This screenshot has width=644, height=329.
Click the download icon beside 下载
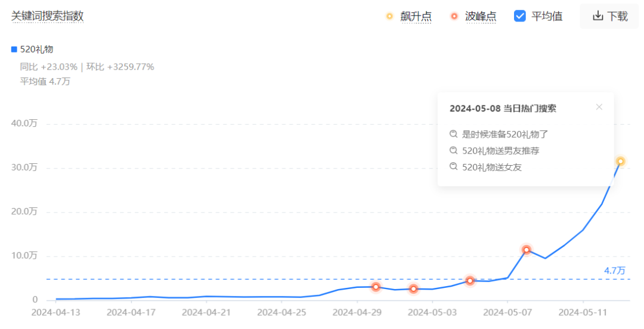[598, 16]
